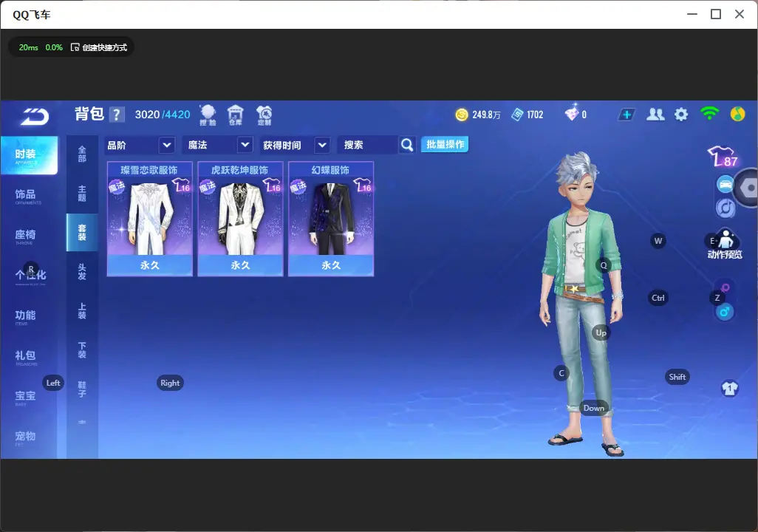Maximize the QQ飞车 window
Viewport: 758px width, 532px height.
(x=716, y=15)
